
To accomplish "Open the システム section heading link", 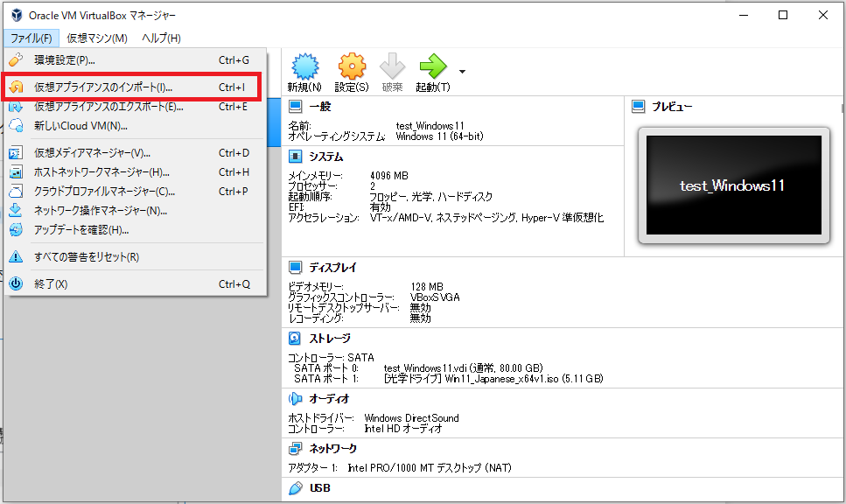I will click(x=325, y=157).
